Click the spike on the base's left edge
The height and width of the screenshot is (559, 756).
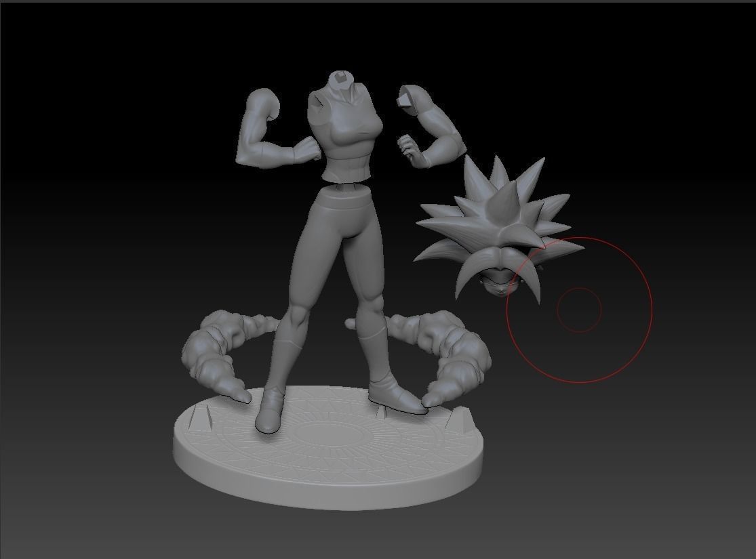tap(201, 417)
